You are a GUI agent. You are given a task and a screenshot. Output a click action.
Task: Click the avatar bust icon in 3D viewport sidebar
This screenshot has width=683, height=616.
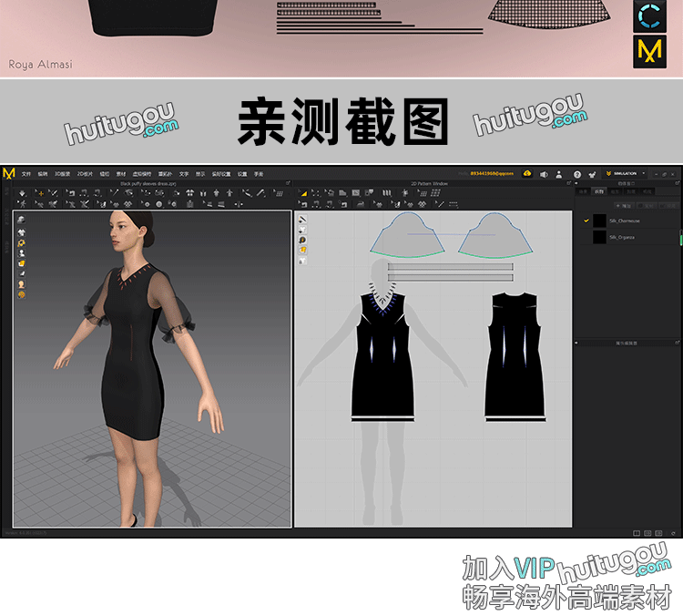[21, 252]
